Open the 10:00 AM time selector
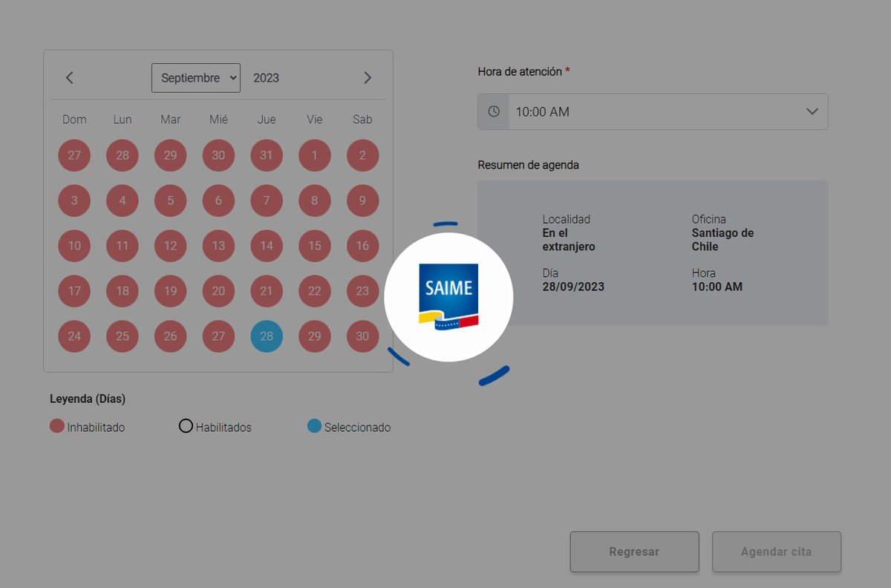The image size is (891, 588). 653,111
